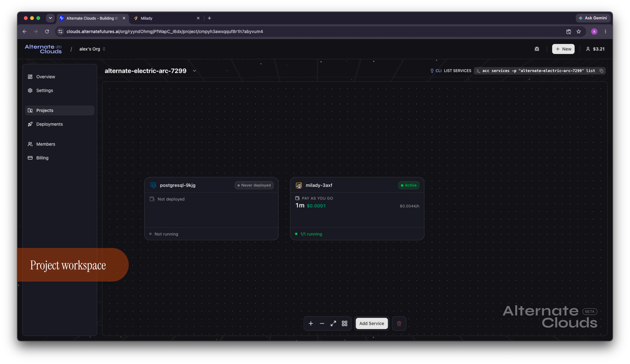
Task: Bookmark this page with star
Action: [579, 31]
